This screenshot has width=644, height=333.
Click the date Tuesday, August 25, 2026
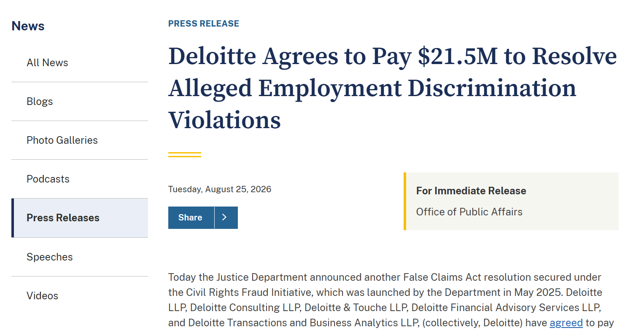pyautogui.click(x=220, y=189)
